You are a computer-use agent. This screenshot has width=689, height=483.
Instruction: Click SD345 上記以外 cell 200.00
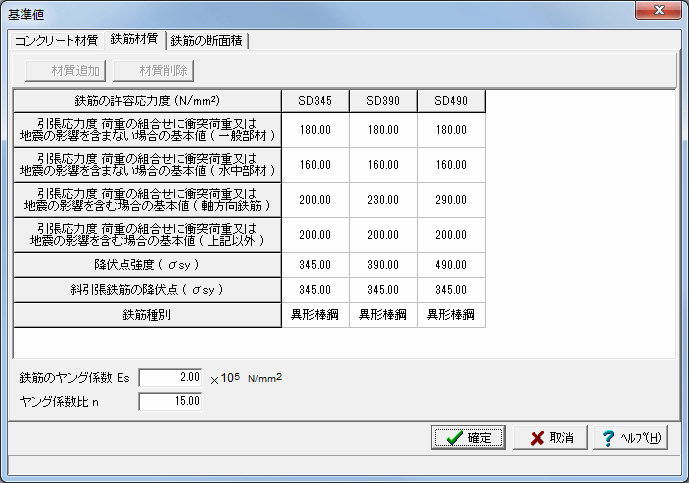tap(315, 235)
